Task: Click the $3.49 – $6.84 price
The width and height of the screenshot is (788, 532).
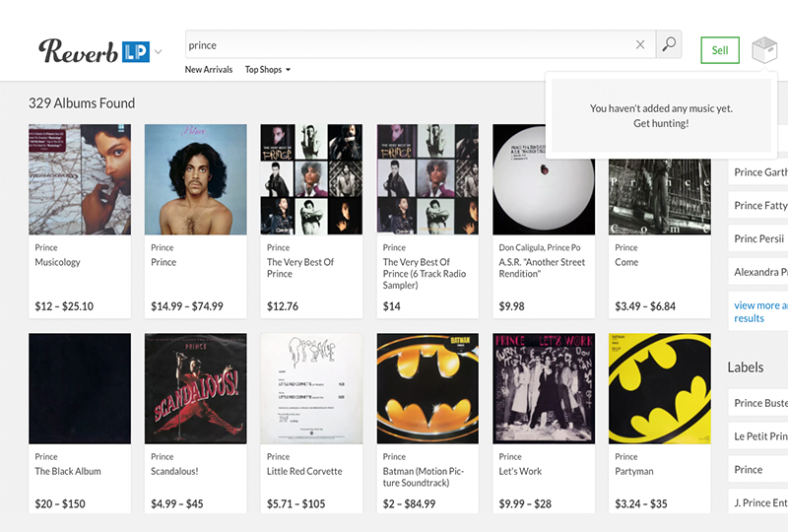Action: point(645,306)
